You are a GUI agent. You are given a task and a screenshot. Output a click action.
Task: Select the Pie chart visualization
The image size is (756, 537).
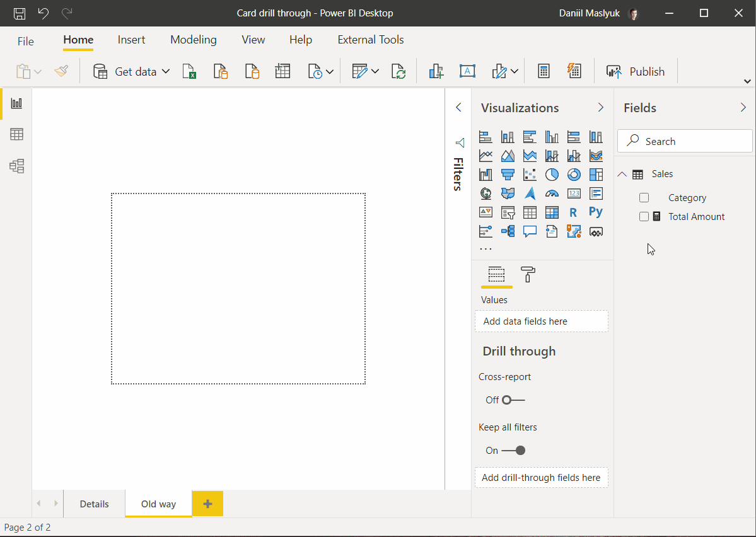552,175
